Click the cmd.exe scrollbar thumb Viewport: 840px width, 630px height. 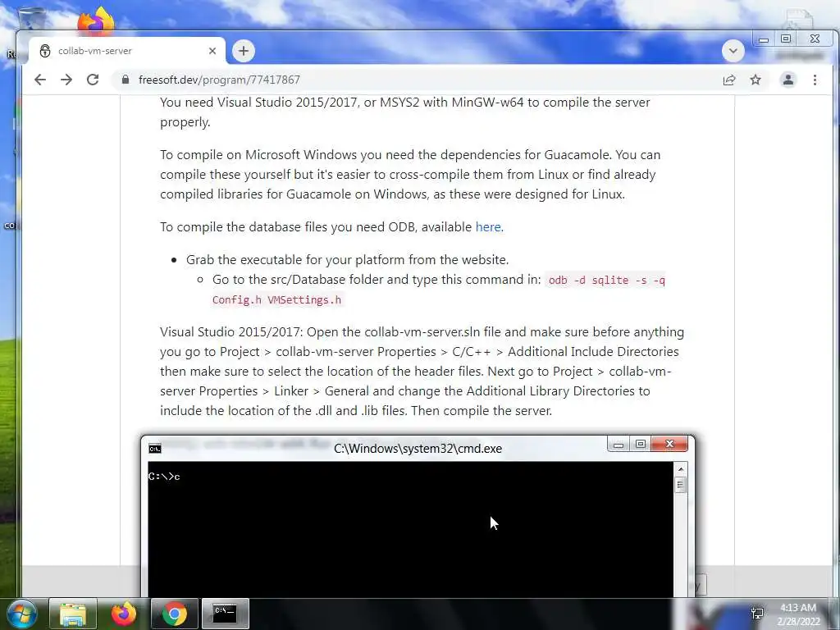680,486
